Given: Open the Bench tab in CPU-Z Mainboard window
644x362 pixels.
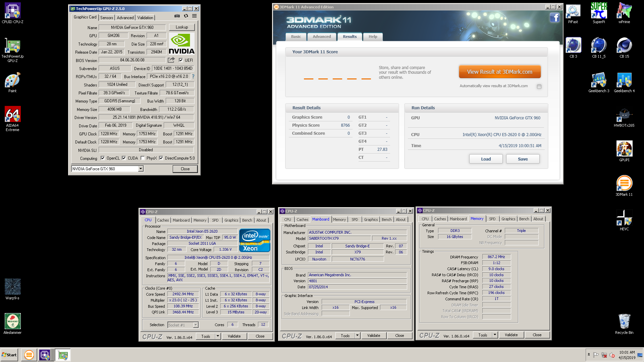Looking at the screenshot, I should (x=386, y=220).
